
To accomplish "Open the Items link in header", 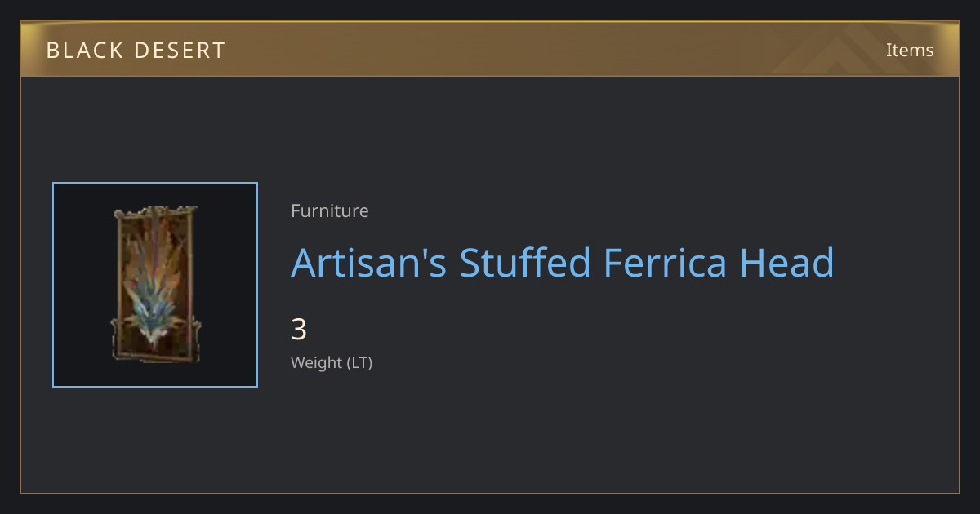I will click(910, 50).
